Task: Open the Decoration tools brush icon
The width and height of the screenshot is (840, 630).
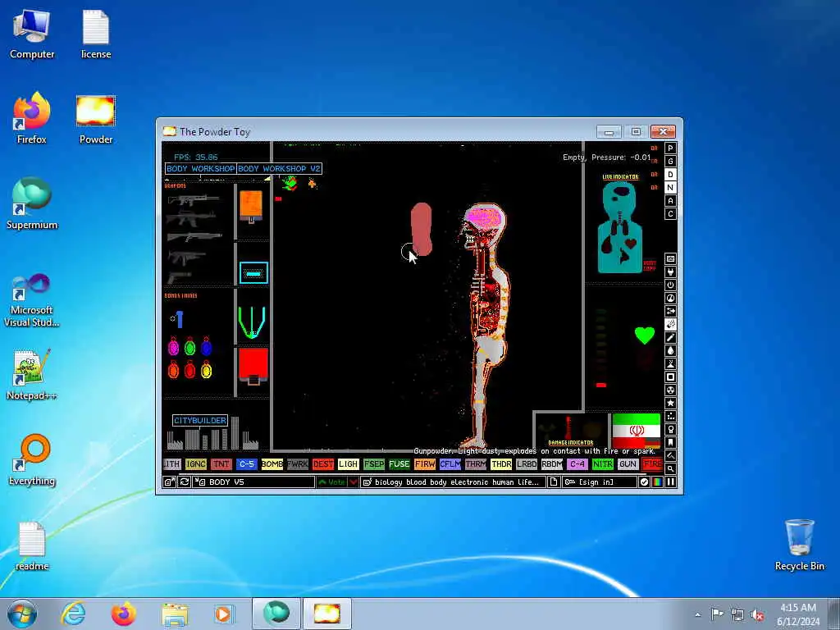Action: (670, 456)
